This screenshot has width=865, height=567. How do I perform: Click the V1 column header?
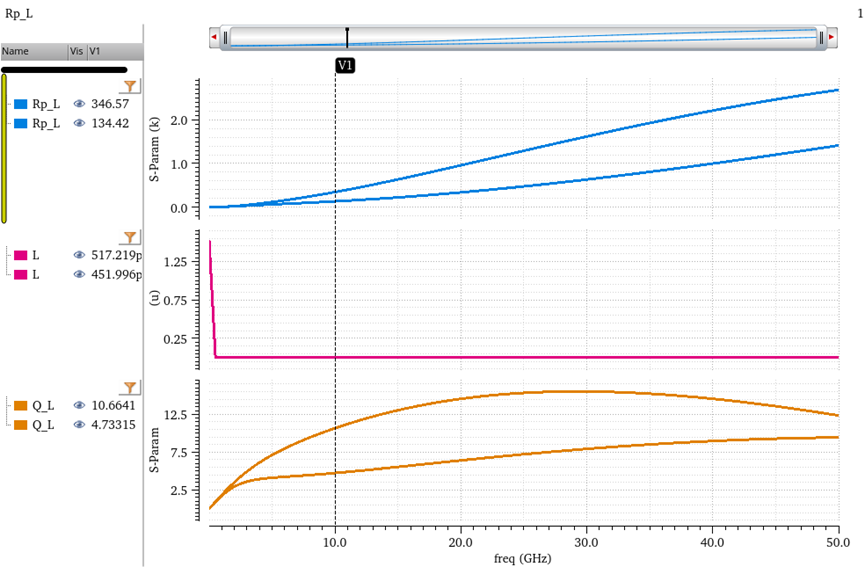pos(95,50)
